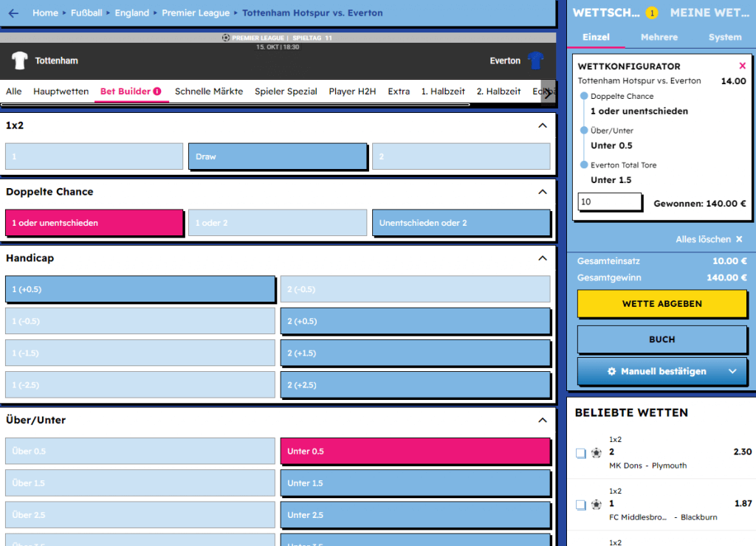756x546 pixels.
Task: Deselect '1 oder unentschieden' selection
Action: (94, 223)
